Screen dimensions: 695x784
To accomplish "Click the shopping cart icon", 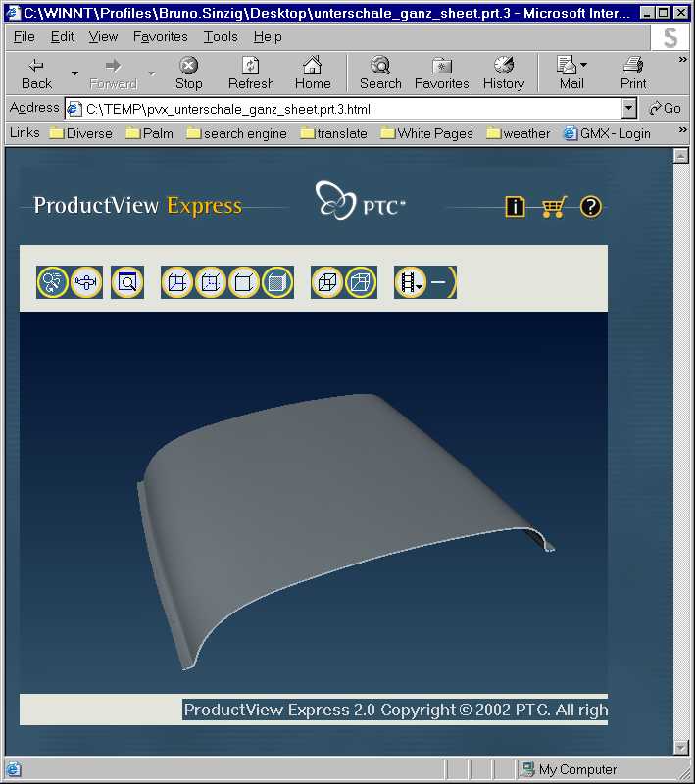I will [x=554, y=206].
